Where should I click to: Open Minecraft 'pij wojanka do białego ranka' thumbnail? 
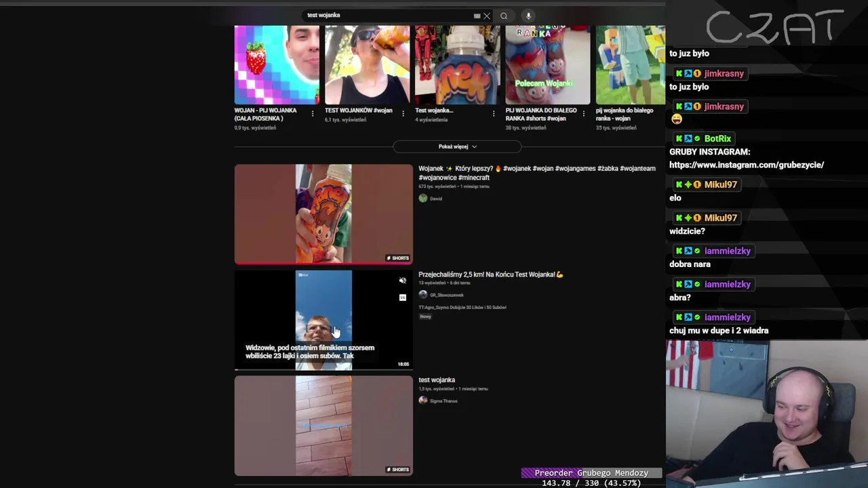tap(631, 65)
